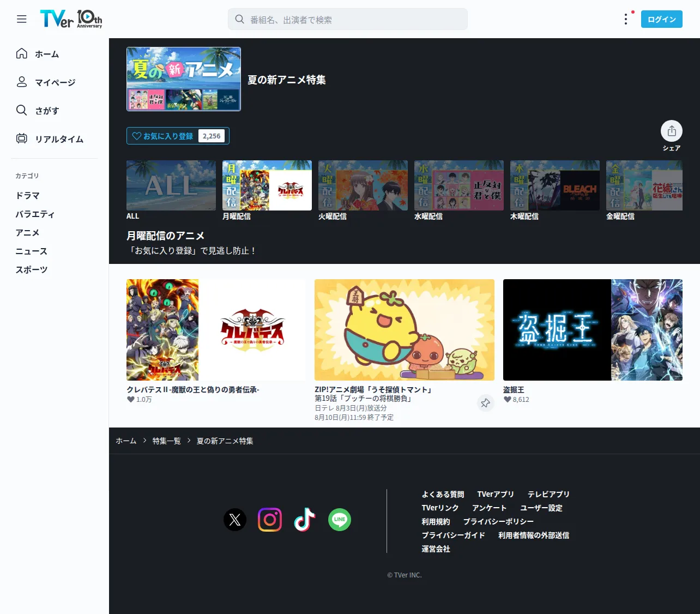Open the TikTok social link
Screen dimensions: 700x614
[x=305, y=520]
